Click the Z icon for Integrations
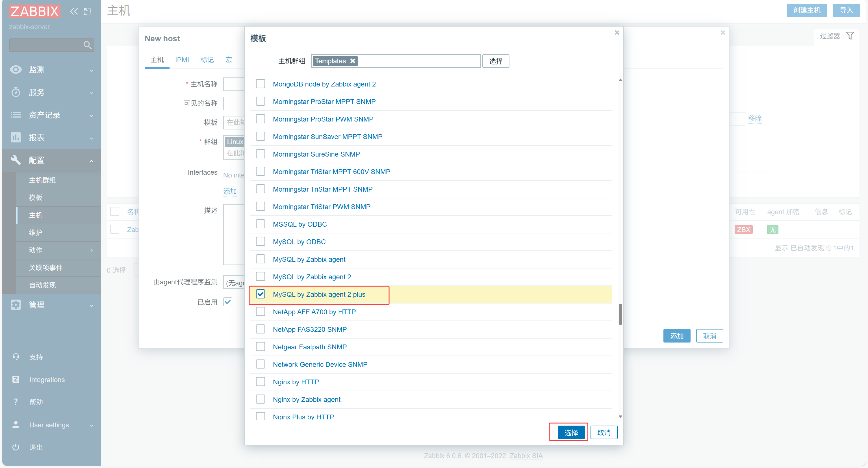Viewport: 868px width, 468px height. [16, 379]
